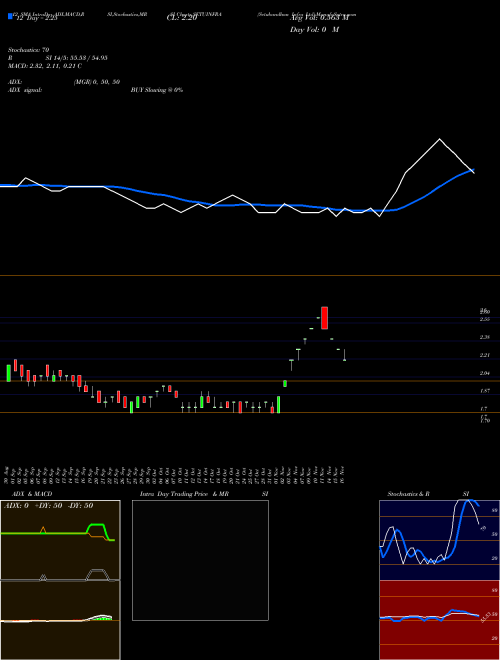Image resolution: width=500 pixels, height=660 pixels.
Task: Click the green ADX bump in the ADX panel
Action: point(96,525)
